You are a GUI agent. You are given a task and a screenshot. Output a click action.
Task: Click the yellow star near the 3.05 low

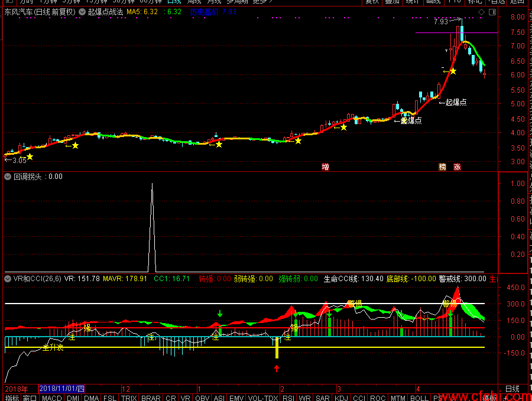[30, 157]
